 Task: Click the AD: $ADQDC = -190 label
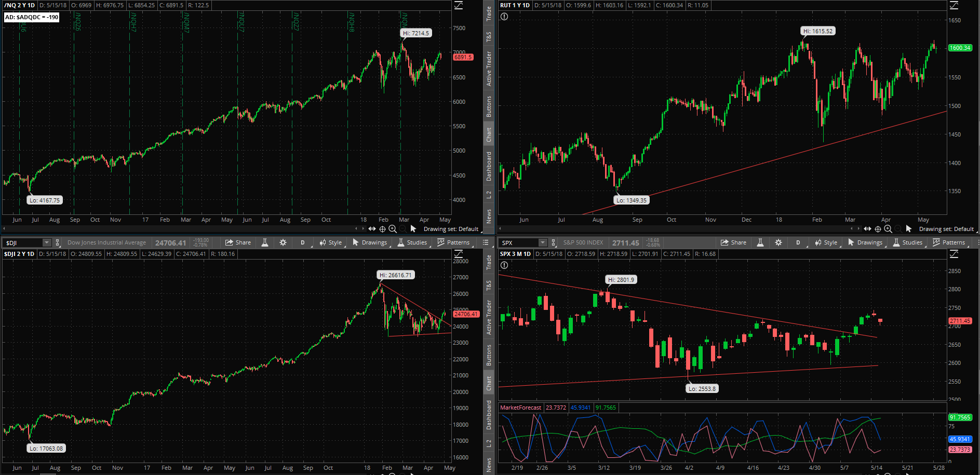click(32, 17)
